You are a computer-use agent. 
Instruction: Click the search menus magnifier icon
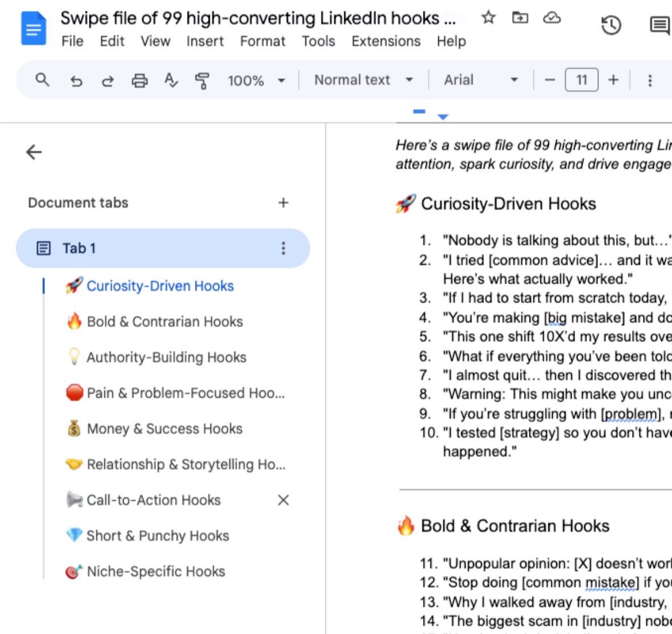point(42,80)
